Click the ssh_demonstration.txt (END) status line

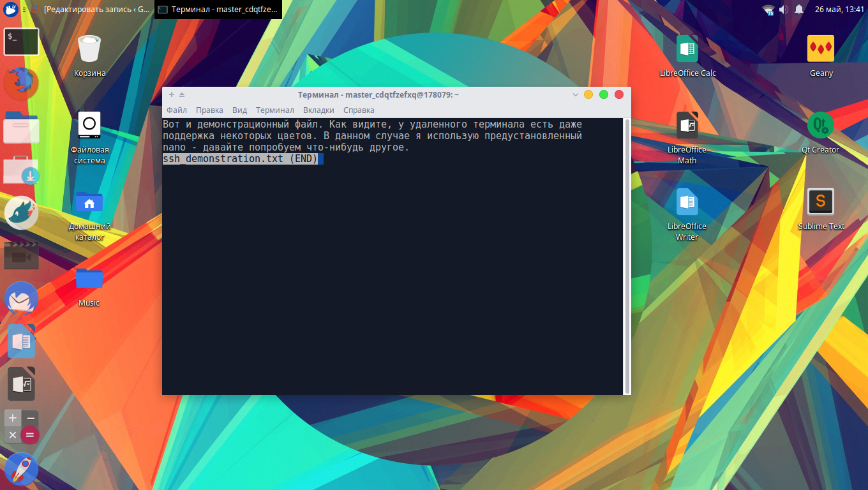pos(240,159)
